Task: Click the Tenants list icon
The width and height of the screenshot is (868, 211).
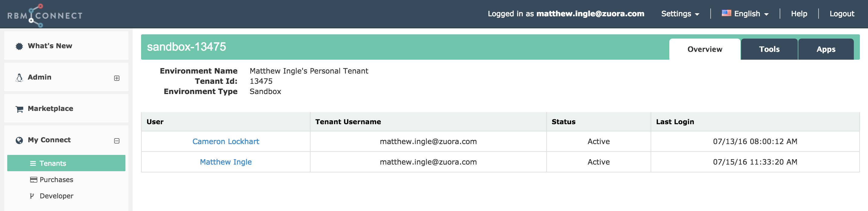Action: click(x=33, y=163)
